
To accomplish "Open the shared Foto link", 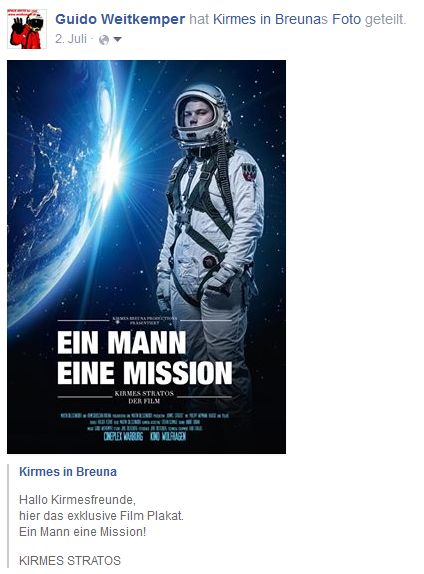I will tap(346, 19).
